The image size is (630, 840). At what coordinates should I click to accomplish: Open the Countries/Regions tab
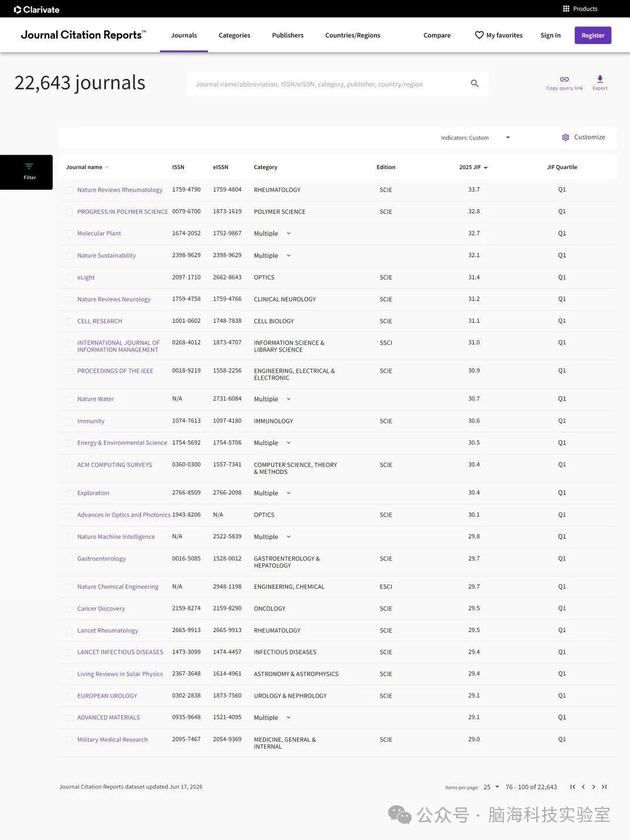(x=352, y=35)
